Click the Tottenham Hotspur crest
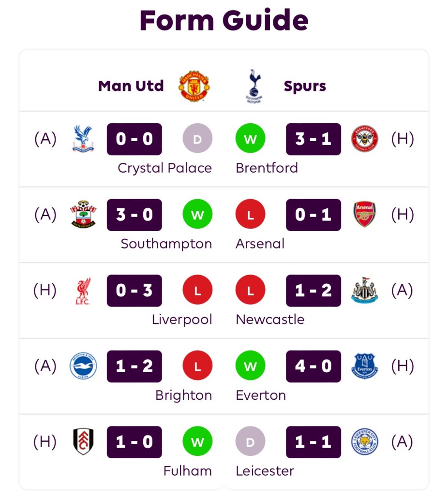 click(254, 86)
